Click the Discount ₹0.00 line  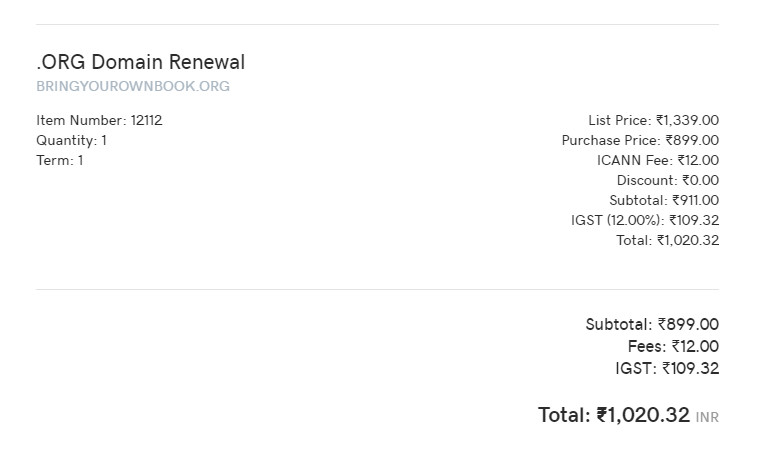tap(668, 180)
